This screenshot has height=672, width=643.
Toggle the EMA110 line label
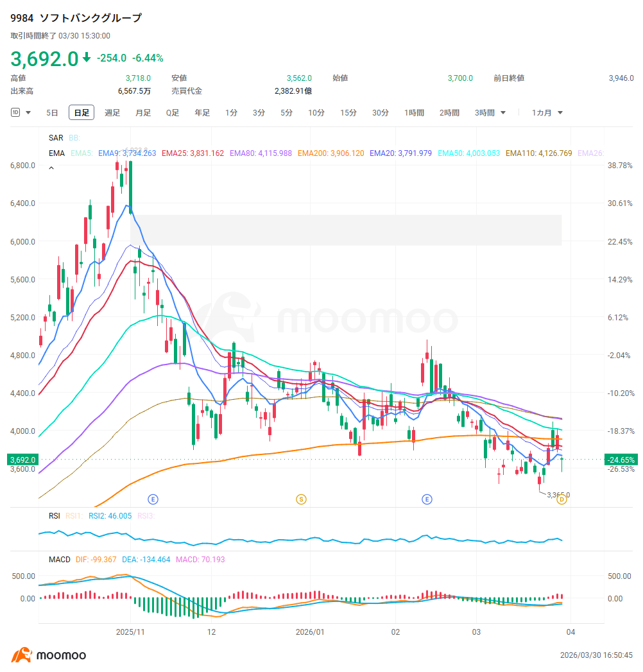[x=539, y=153]
